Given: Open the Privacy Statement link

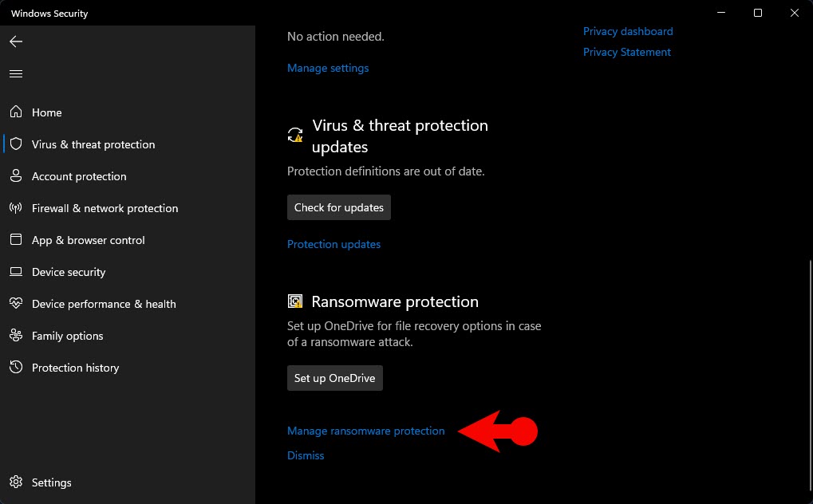Looking at the screenshot, I should 627,52.
